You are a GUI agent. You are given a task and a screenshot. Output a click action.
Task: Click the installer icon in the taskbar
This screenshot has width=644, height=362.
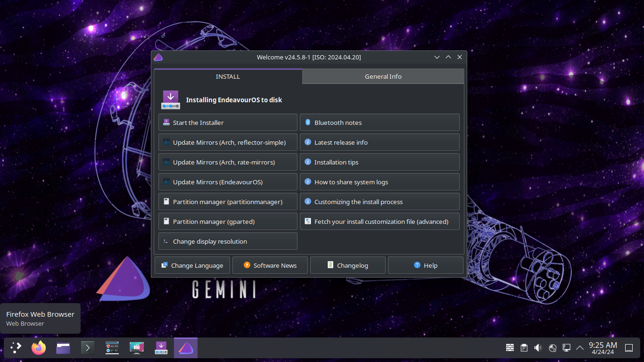point(161,348)
